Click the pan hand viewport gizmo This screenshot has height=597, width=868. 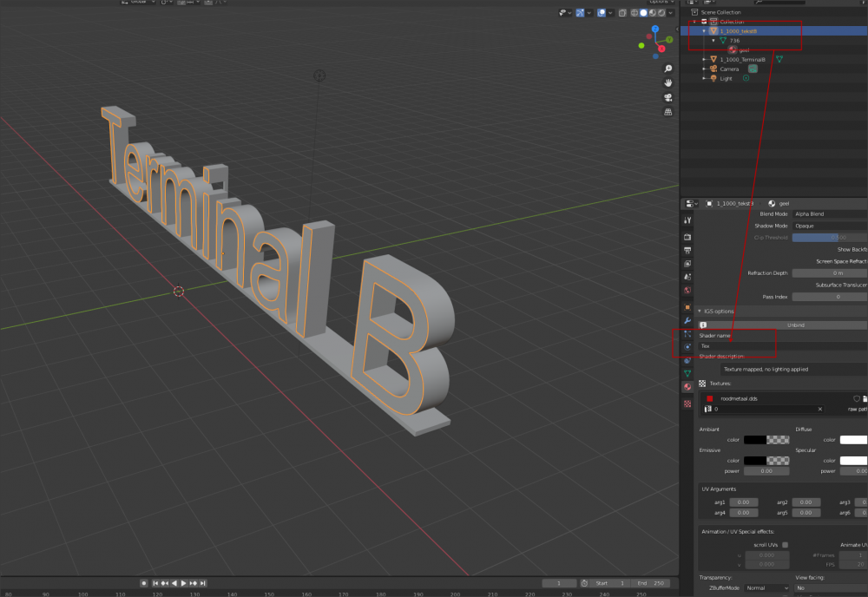[x=668, y=82]
